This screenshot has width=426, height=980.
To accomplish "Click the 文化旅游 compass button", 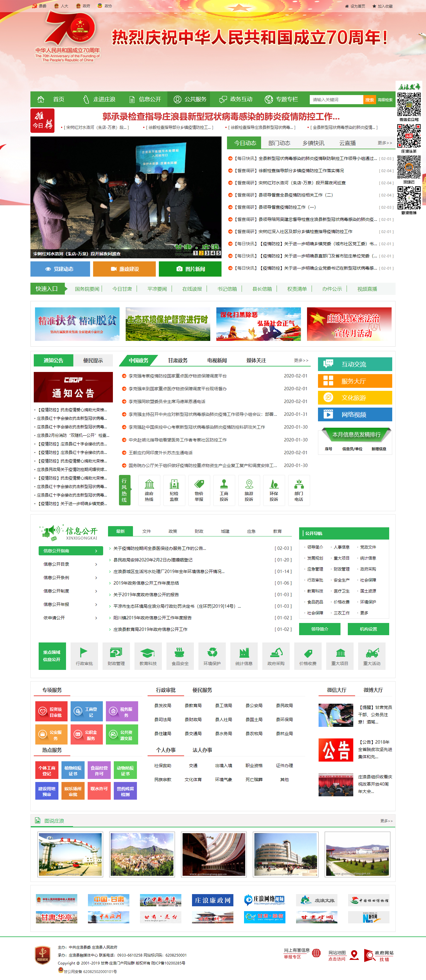I will [x=355, y=398].
